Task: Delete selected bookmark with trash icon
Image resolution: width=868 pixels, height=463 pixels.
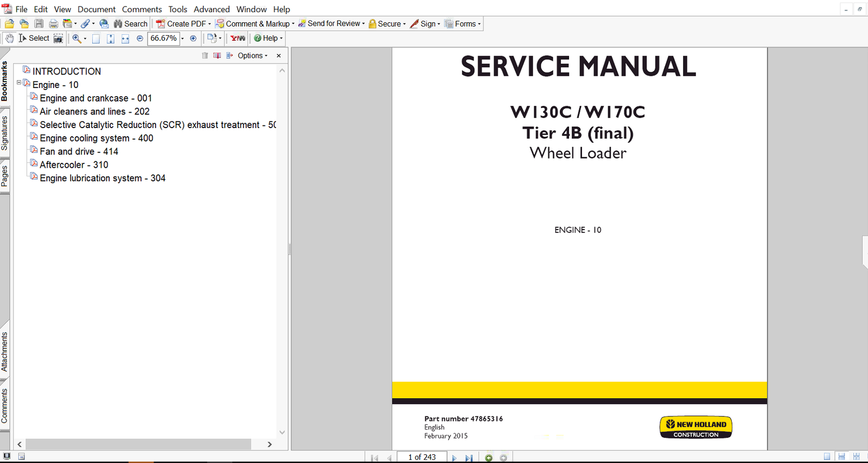Action: click(x=205, y=55)
